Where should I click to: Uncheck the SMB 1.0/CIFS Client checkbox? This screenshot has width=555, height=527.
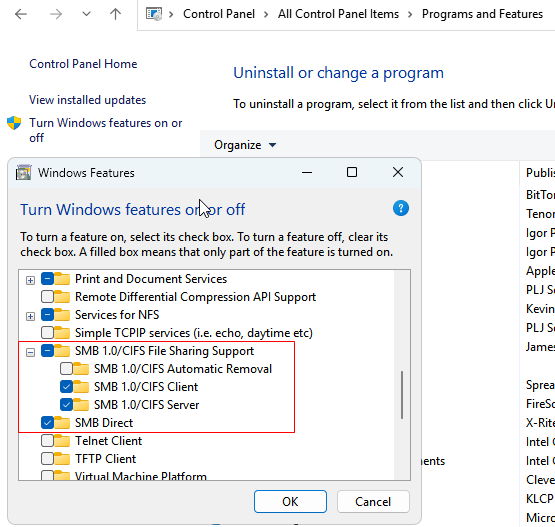click(x=66, y=386)
